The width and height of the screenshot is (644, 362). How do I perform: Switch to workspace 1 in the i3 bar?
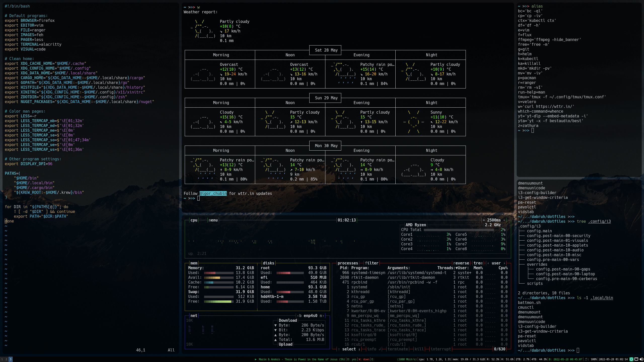pos(2,359)
